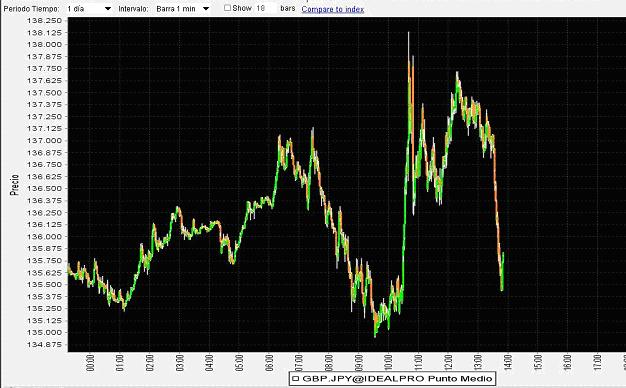Click the Precio vertical axis title
The height and width of the screenshot is (388, 626).
[15, 185]
